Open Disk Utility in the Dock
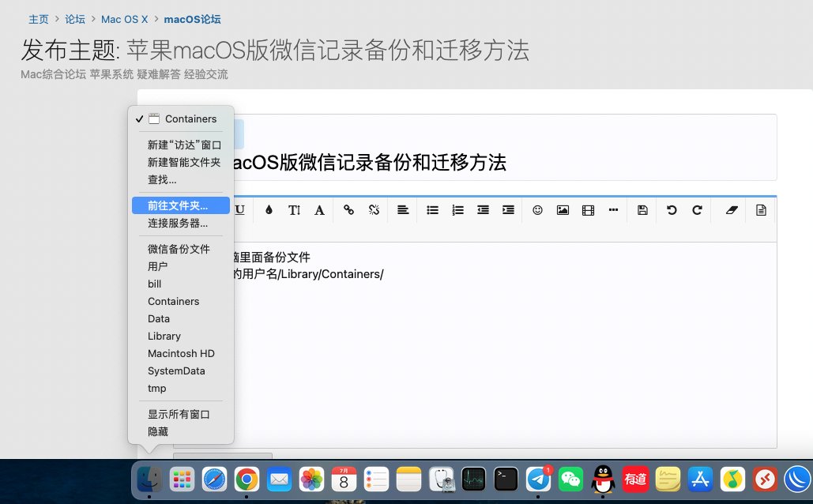Screen dimensions: 813x504 [441, 479]
